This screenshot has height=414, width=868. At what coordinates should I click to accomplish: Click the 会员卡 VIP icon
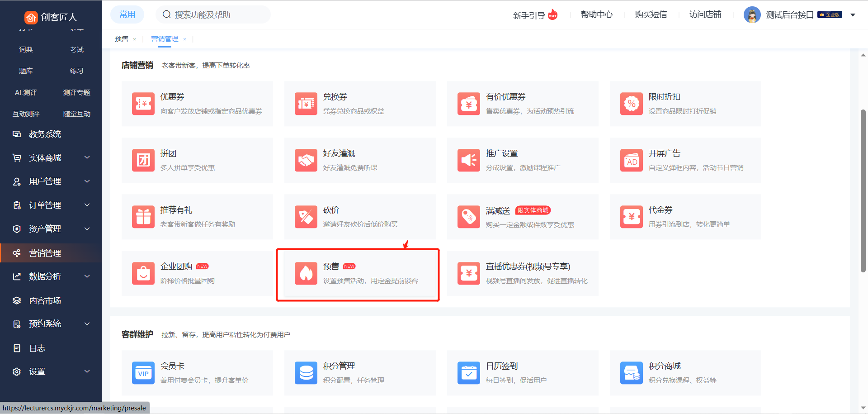click(x=143, y=373)
